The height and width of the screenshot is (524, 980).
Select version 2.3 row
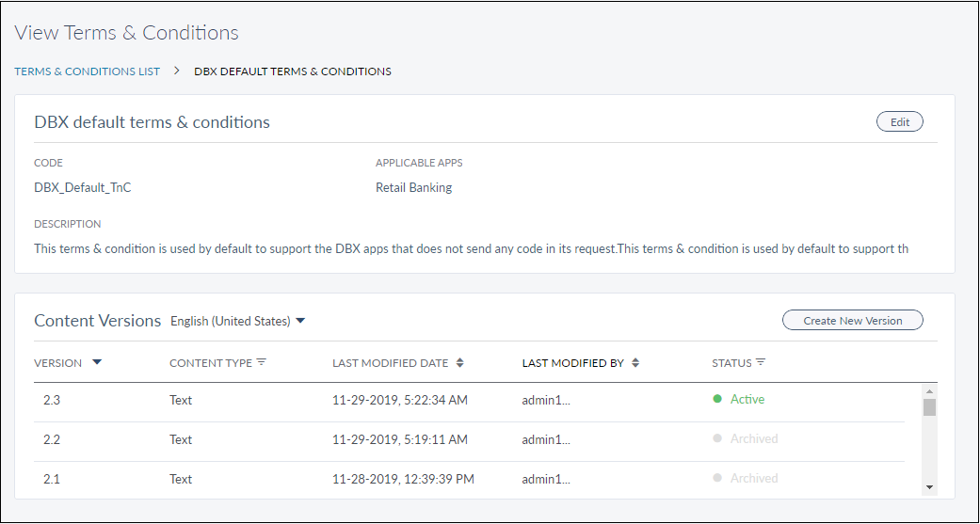click(x=52, y=400)
